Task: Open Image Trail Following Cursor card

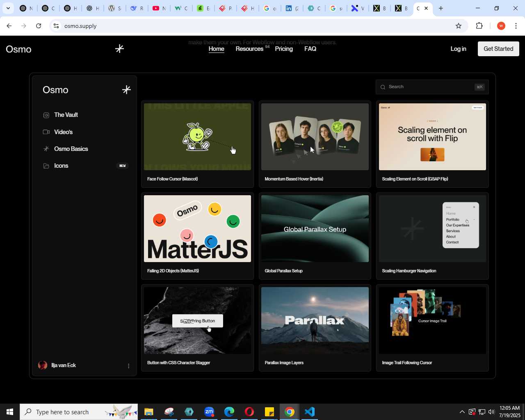Action: [x=432, y=328]
